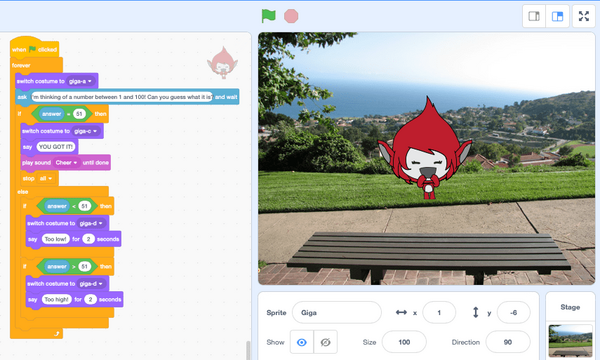Click the answer reporter in less-than condition
Screen dimensions: 600x360
point(57,206)
